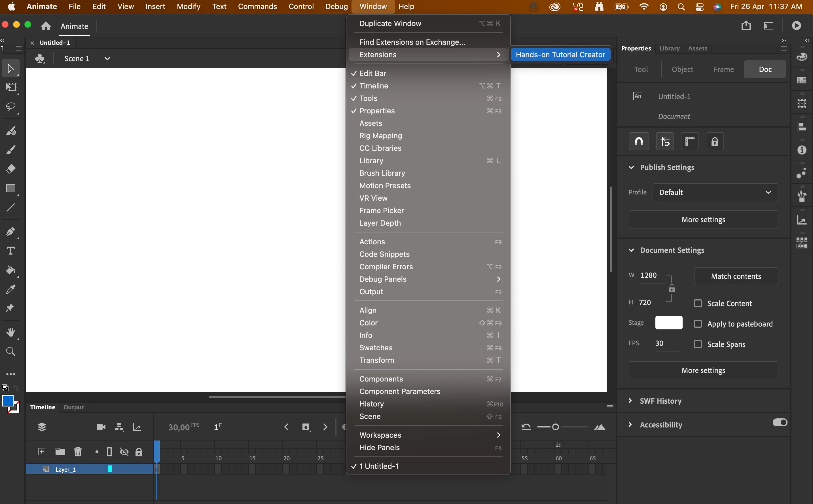Viewport: 813px width, 504px height.
Task: Switch to the Library panel tab
Action: point(669,48)
